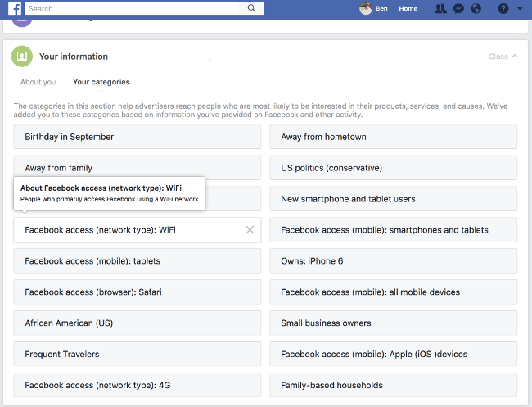This screenshot has width=532, height=407.
Task: Open the notifications globe icon
Action: pos(476,9)
